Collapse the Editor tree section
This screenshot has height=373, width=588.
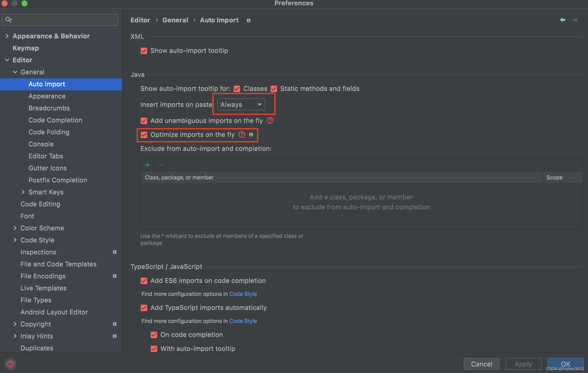pos(7,60)
